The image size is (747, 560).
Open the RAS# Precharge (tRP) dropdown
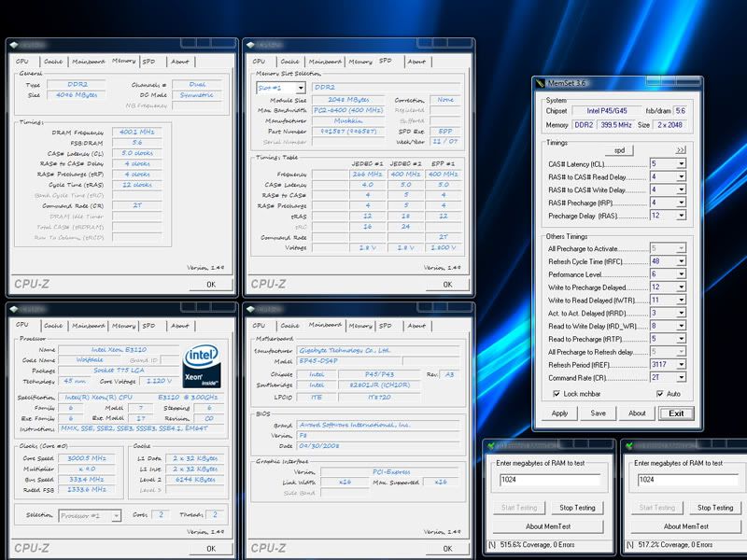682,203
